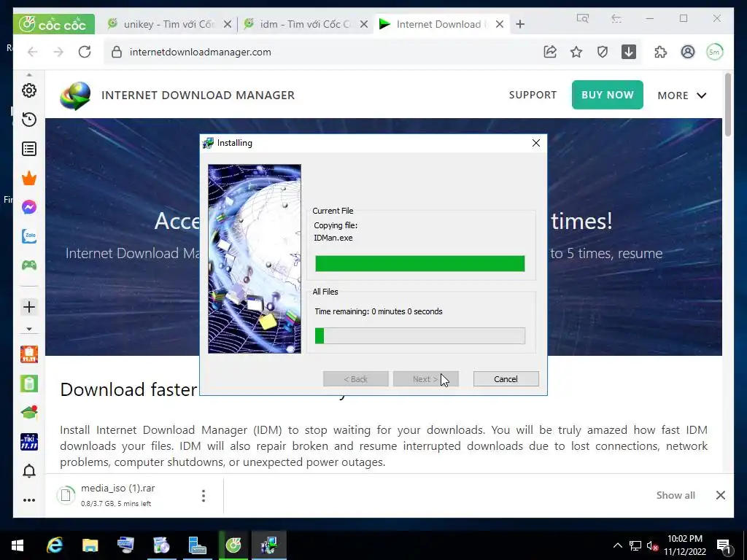The image size is (747, 560).
Task: Open the Windows Start menu
Action: coord(18,545)
